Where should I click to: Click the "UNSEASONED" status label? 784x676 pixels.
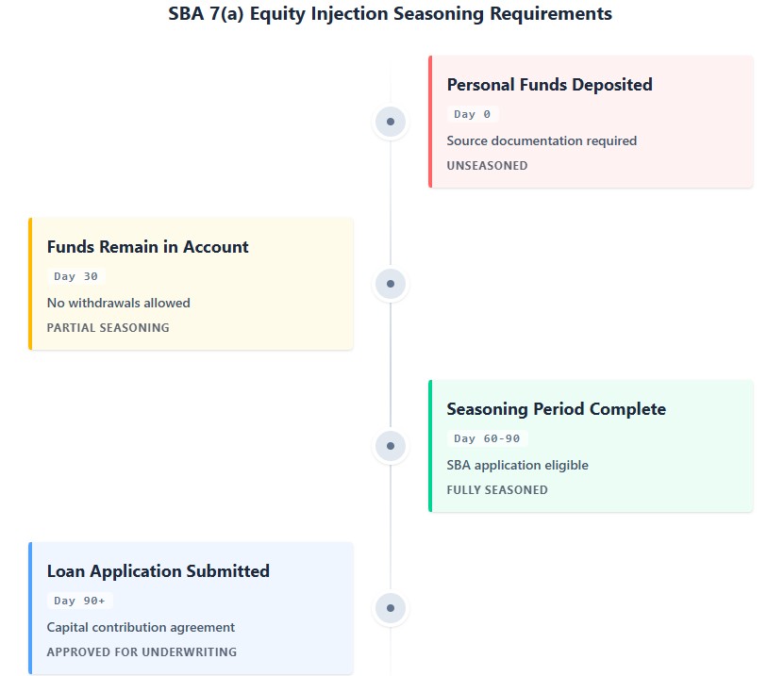(x=487, y=166)
